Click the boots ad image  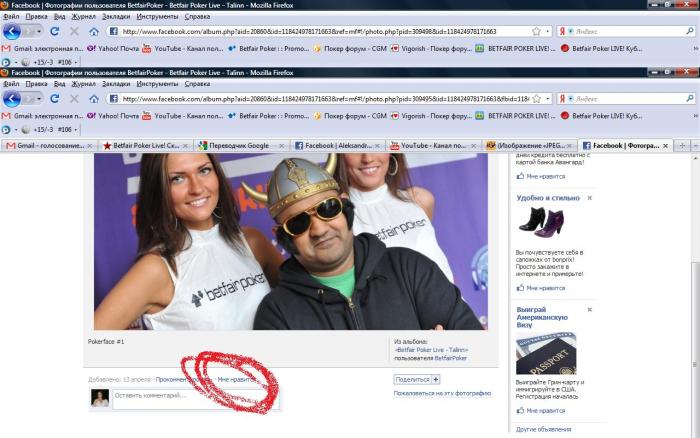(542, 220)
